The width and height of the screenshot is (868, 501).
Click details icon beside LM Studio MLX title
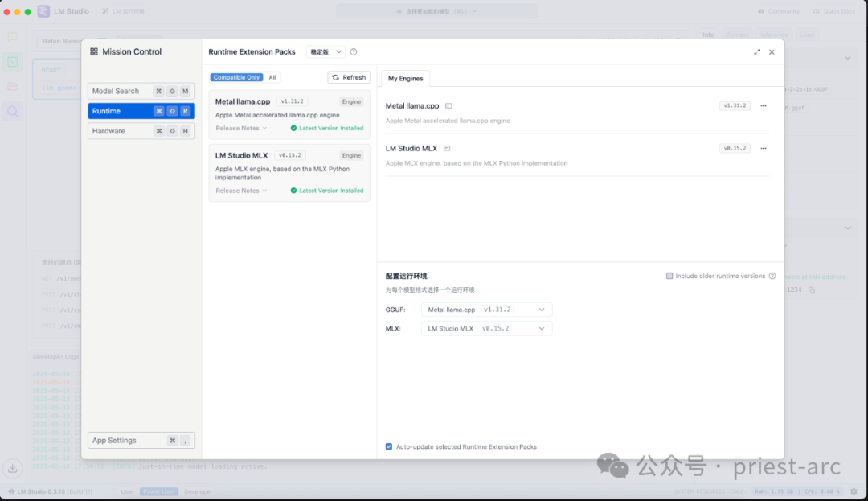[x=447, y=148]
